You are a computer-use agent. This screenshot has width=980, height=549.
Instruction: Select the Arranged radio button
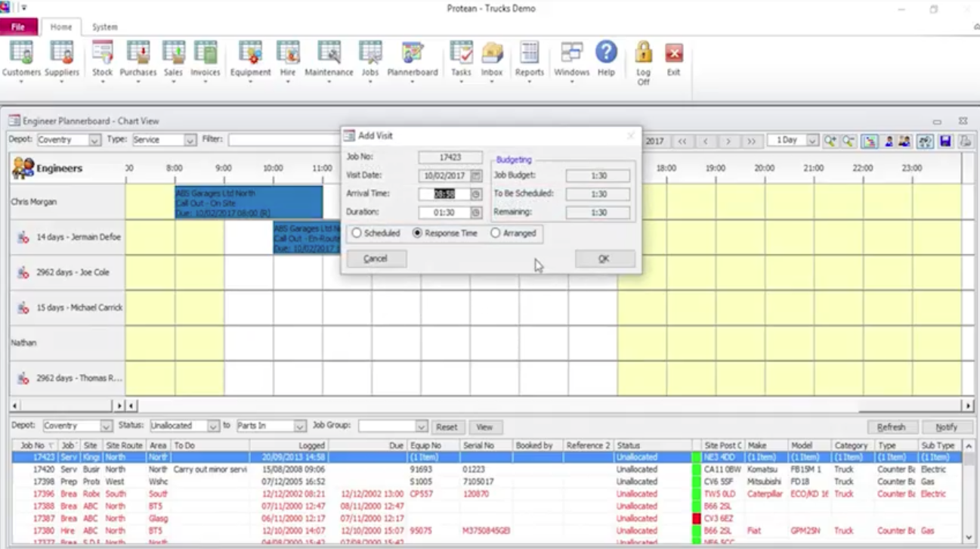(496, 234)
